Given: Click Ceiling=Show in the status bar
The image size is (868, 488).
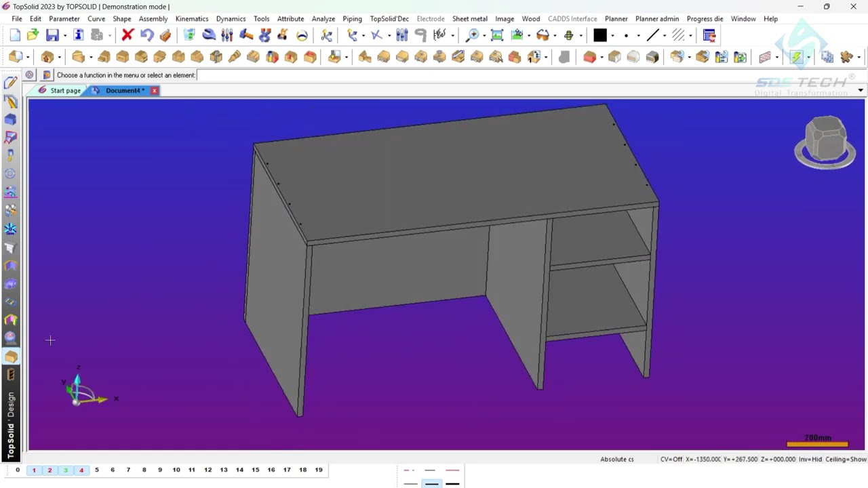Looking at the screenshot, I should pos(846,459).
